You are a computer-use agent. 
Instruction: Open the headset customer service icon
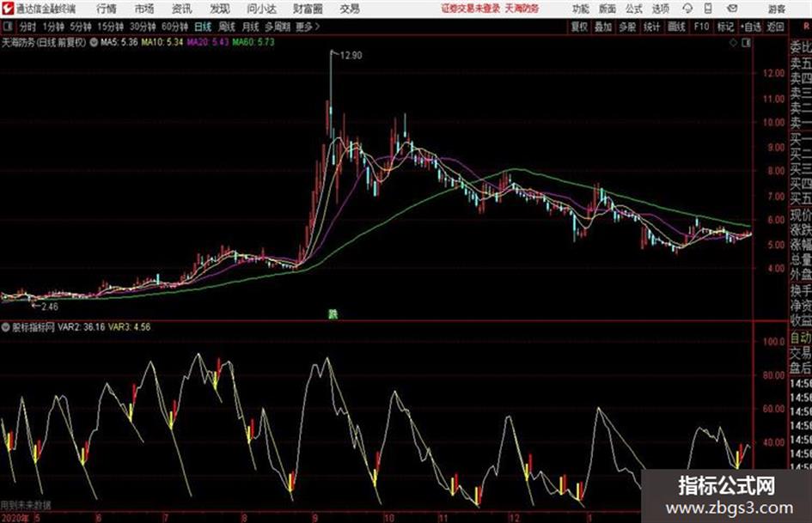(x=687, y=9)
